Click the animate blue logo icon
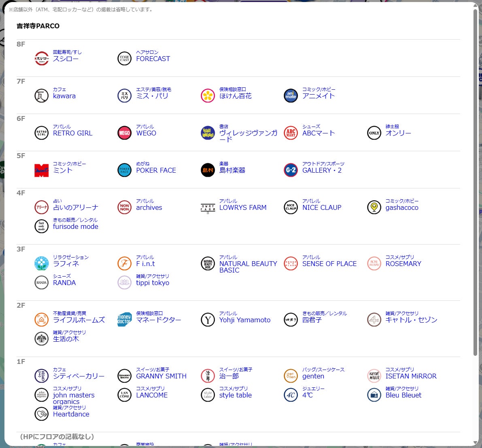This screenshot has width=482, height=448. 291,95
